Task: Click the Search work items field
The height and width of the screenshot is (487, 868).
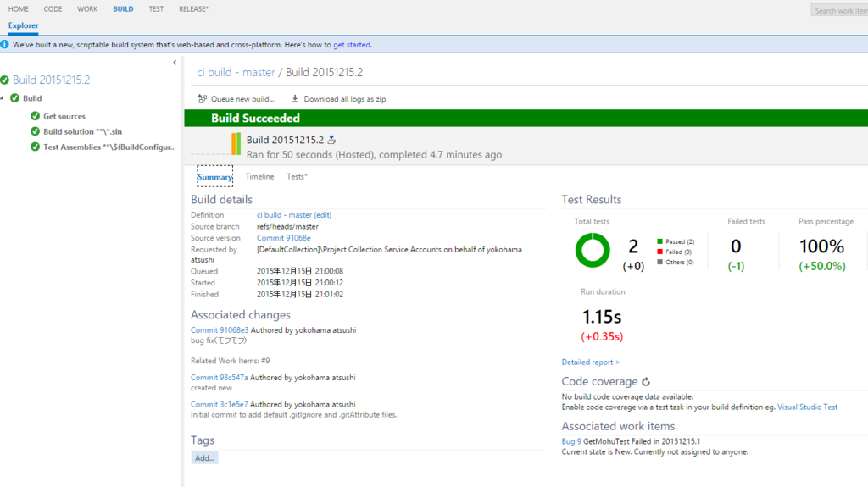Action: click(x=839, y=10)
